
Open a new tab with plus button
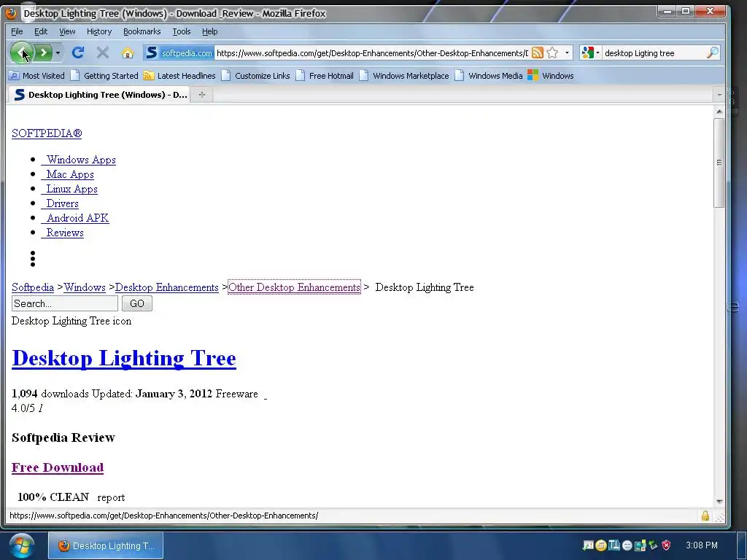click(202, 95)
